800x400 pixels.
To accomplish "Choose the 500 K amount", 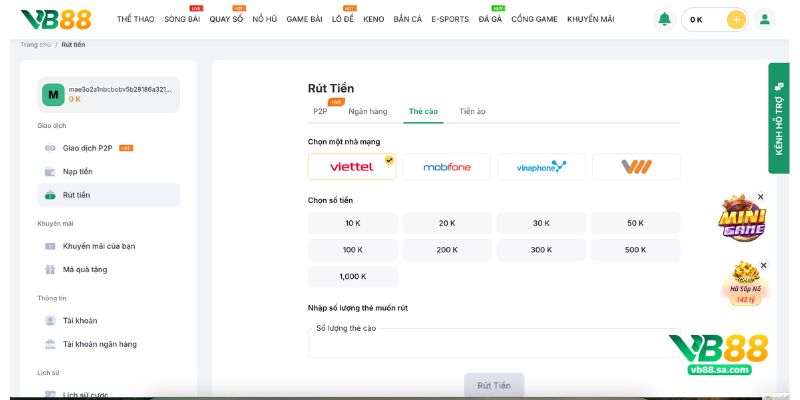I will point(636,249).
